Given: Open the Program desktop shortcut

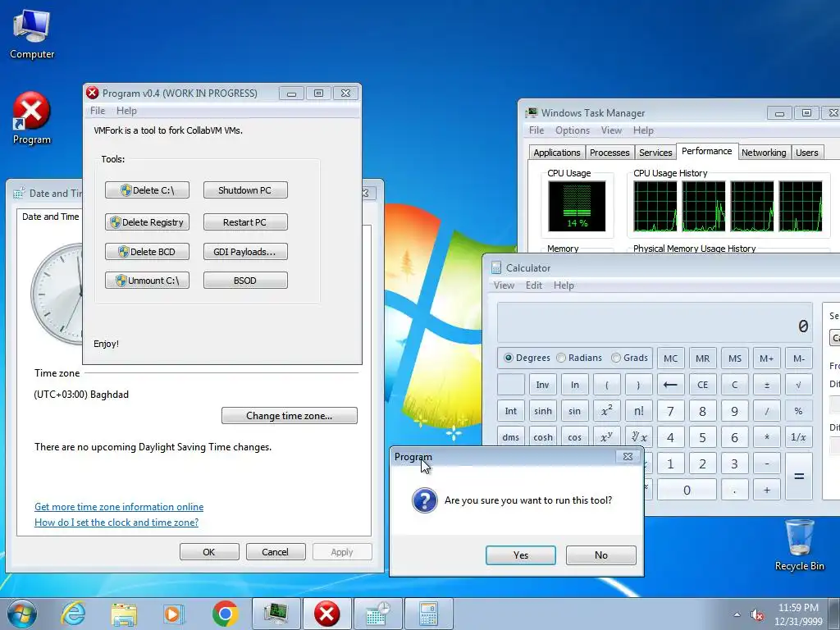Looking at the screenshot, I should click(x=32, y=118).
